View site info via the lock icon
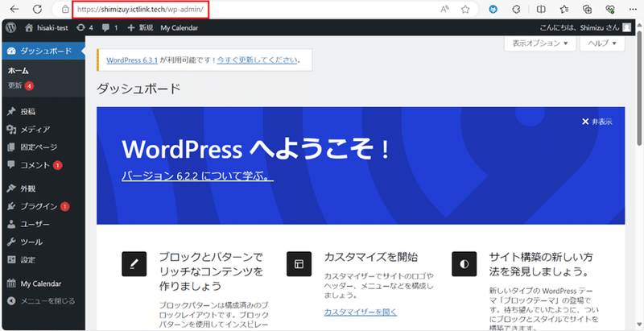This screenshot has height=331, width=644. point(65,9)
